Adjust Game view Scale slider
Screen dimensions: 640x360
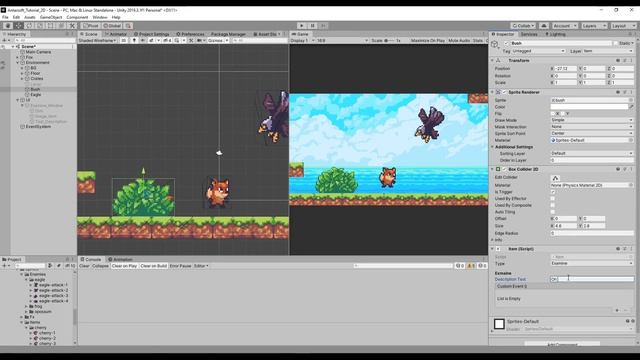point(390,40)
